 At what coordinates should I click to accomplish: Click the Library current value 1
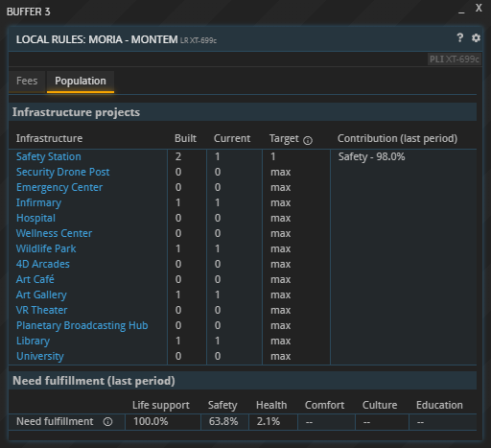pos(218,341)
